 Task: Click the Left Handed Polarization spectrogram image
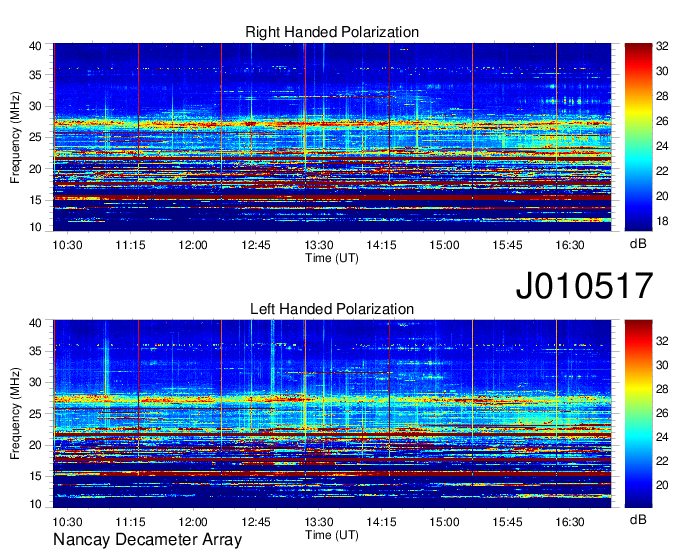[332, 414]
